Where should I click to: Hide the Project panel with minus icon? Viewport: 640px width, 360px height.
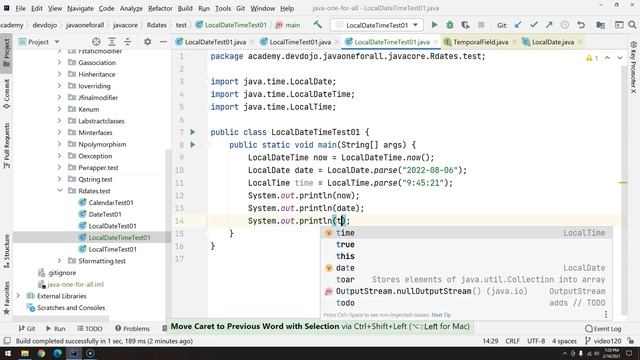[x=163, y=42]
